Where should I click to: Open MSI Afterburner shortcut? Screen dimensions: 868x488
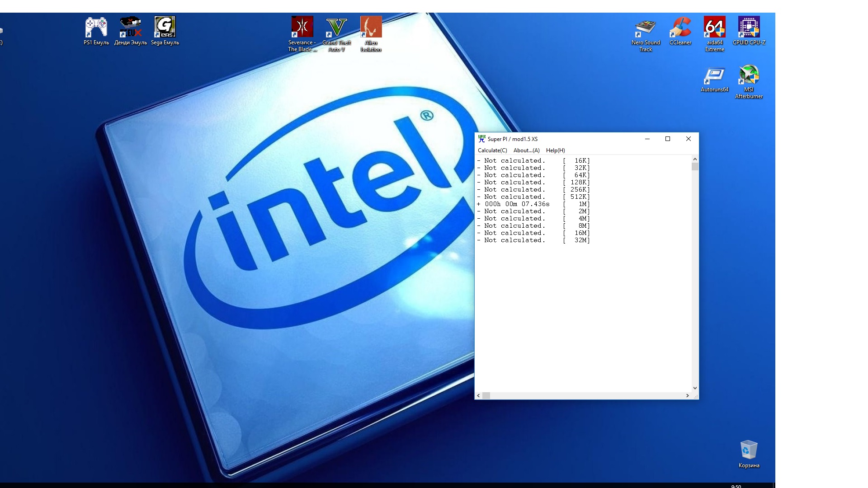tap(749, 76)
